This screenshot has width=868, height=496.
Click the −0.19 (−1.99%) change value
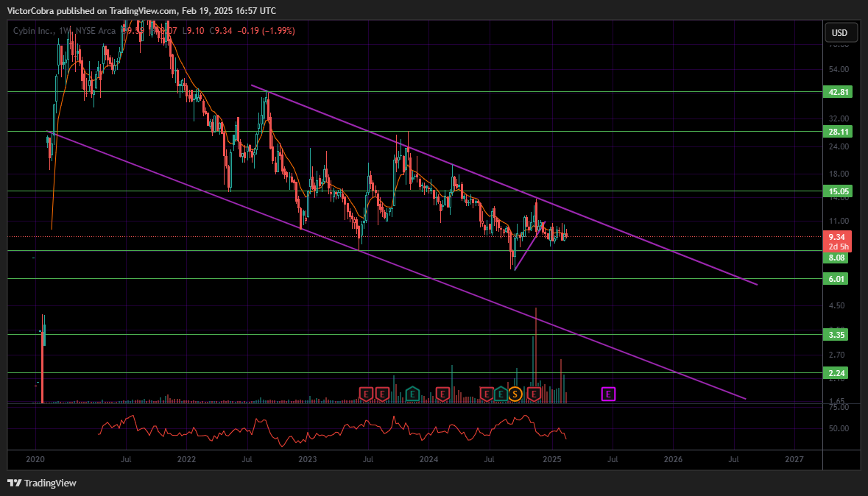(267, 31)
